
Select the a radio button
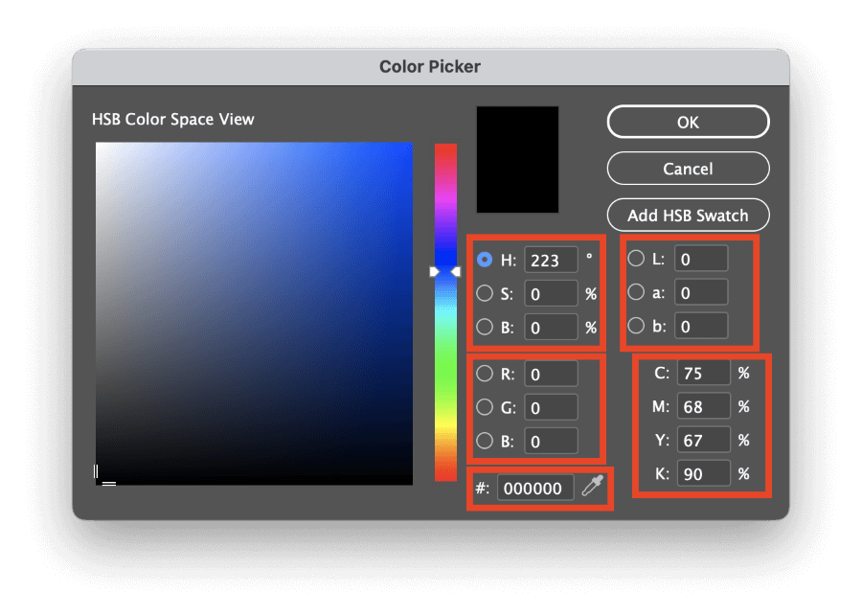(x=634, y=292)
